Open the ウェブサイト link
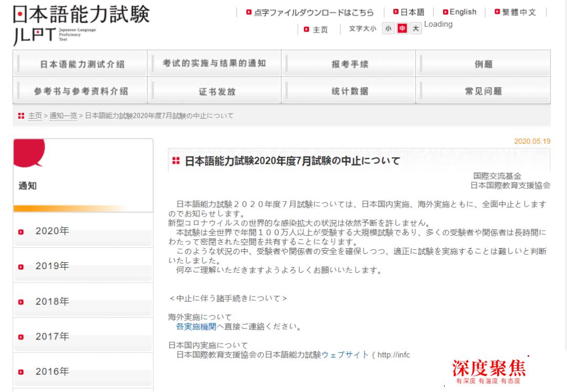 click(x=344, y=355)
